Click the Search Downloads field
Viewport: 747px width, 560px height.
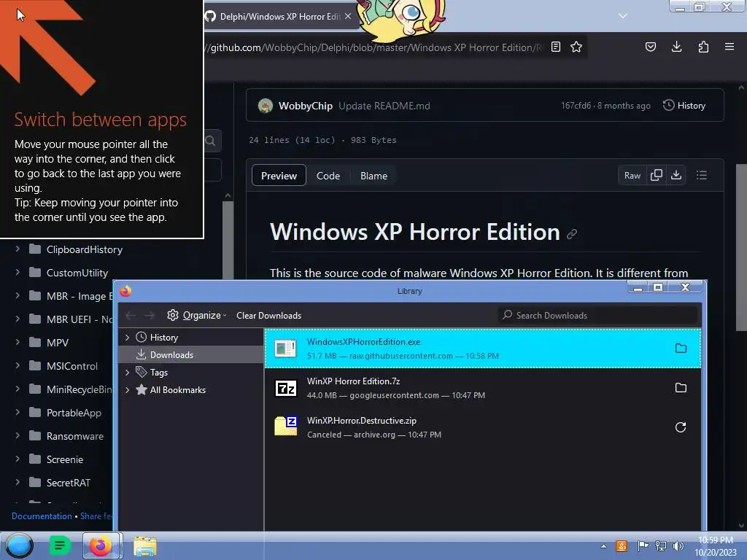(x=598, y=315)
